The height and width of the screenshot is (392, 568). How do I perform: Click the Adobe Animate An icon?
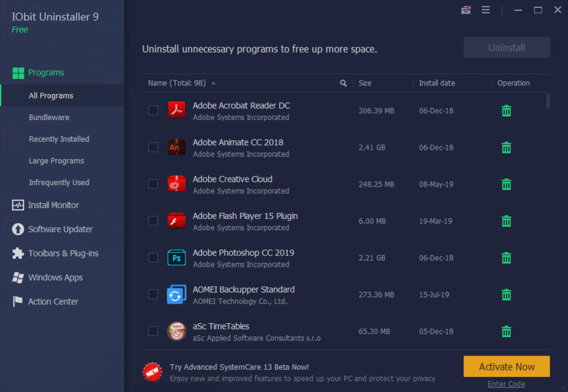click(176, 147)
